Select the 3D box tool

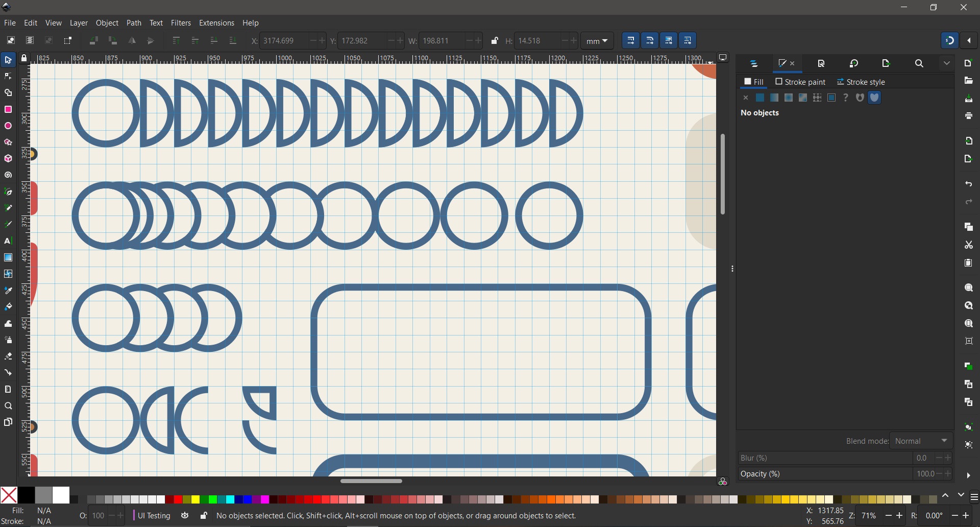pyautogui.click(x=8, y=159)
